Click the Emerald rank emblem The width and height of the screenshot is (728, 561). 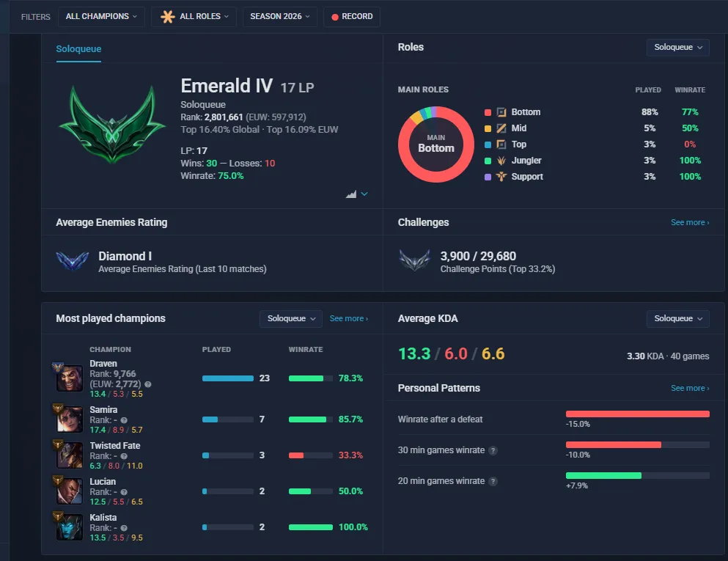(x=112, y=125)
